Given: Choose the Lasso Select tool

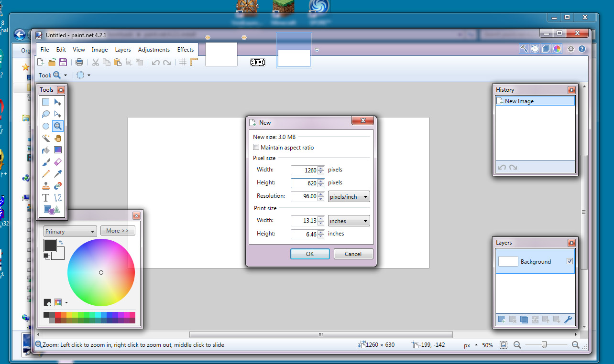Looking at the screenshot, I should 45,114.
